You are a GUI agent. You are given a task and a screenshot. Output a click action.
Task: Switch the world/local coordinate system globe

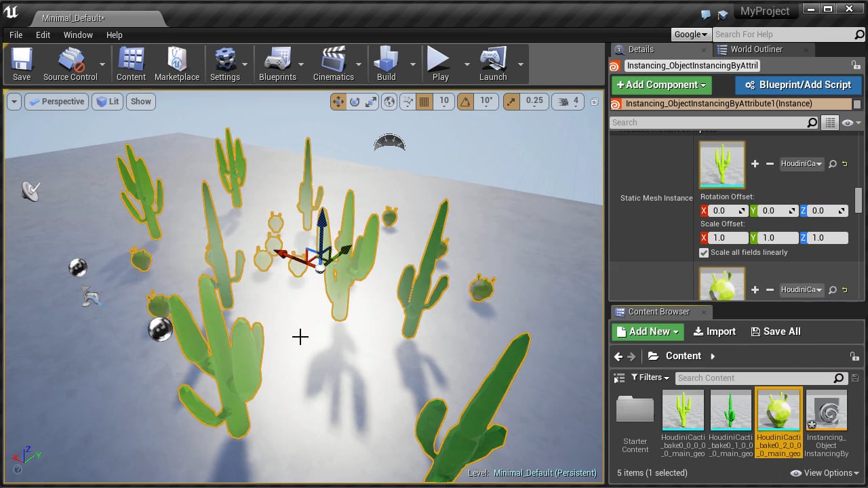(389, 102)
